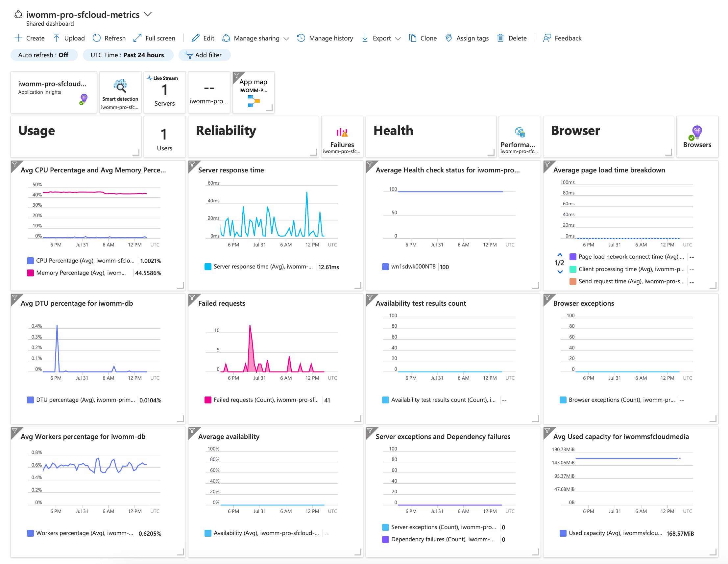Click the Manage history toolbar label
The width and height of the screenshot is (728, 564).
[x=331, y=38]
